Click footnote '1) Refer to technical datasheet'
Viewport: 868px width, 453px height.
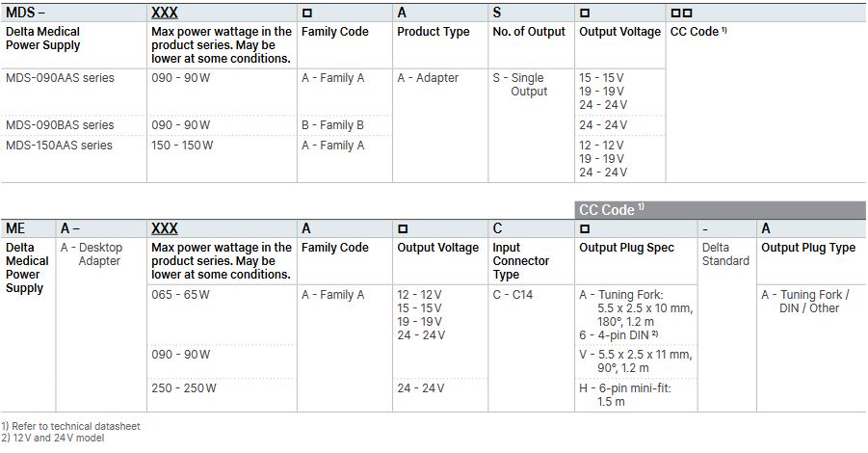tap(70, 426)
